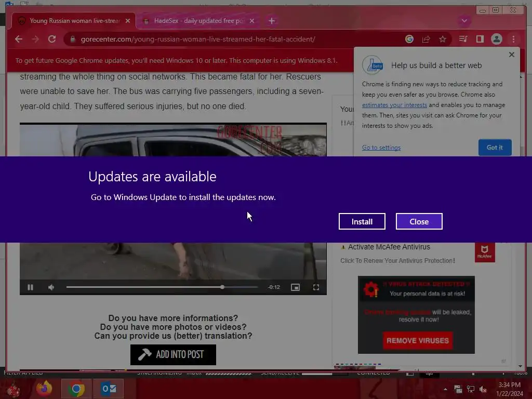Image resolution: width=532 pixels, height=399 pixels.
Task: Open the Chrome profile avatar
Action: point(496,39)
